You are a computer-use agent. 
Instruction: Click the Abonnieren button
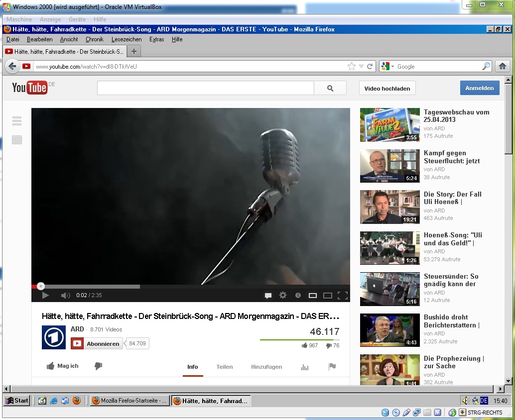pyautogui.click(x=97, y=343)
